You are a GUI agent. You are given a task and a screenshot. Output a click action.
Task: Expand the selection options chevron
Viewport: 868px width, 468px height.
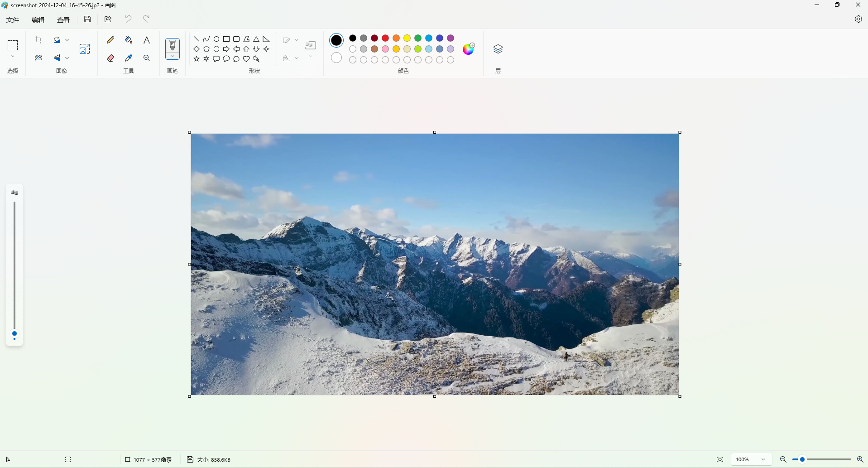[13, 57]
